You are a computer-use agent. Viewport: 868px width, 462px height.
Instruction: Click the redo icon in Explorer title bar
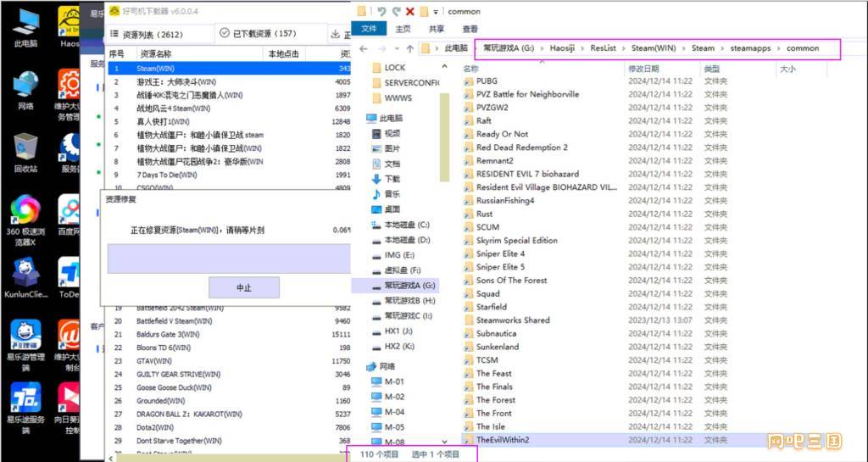(x=396, y=11)
